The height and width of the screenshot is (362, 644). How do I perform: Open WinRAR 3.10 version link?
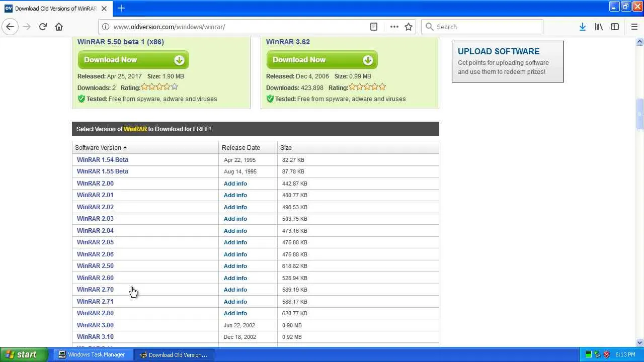click(x=95, y=337)
